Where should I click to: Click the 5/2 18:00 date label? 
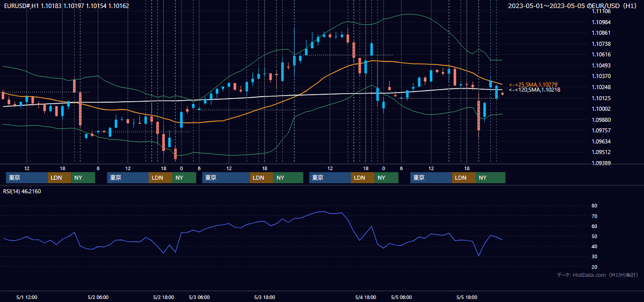coord(163,297)
